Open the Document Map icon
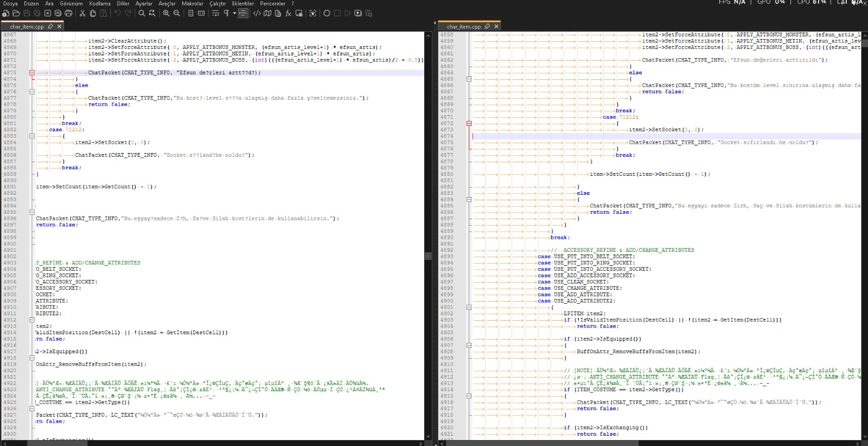This screenshot has width=868, height=446. click(267, 13)
